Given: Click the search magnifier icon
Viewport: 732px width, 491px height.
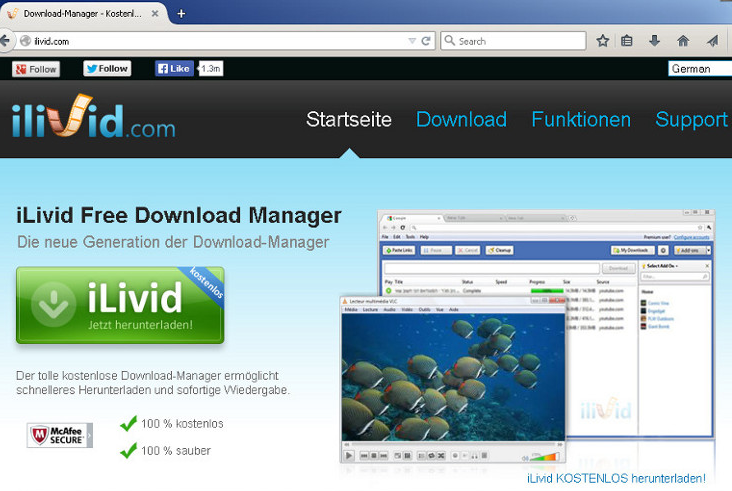Looking at the screenshot, I should coord(450,41).
